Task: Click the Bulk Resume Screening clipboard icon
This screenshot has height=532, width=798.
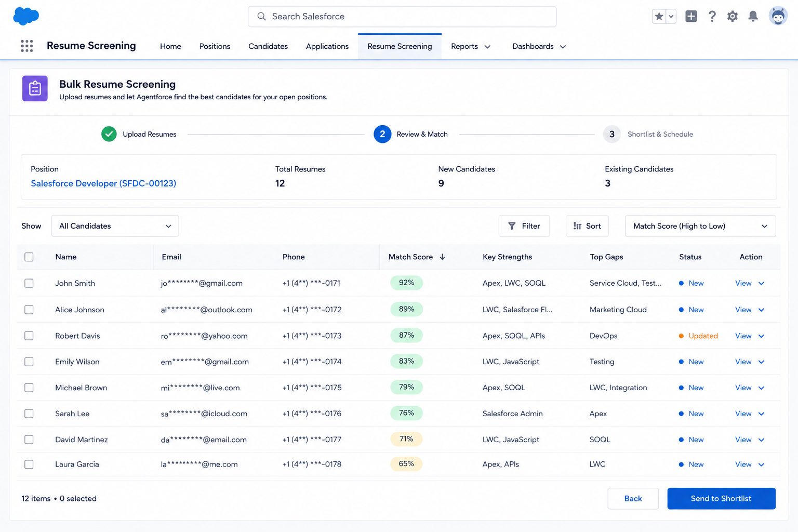Action: [x=35, y=88]
